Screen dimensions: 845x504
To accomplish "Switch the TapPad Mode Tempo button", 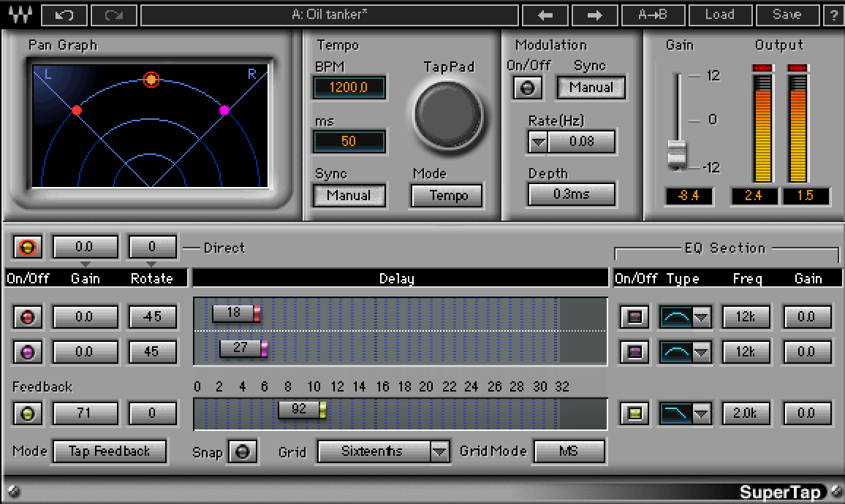I will (448, 195).
